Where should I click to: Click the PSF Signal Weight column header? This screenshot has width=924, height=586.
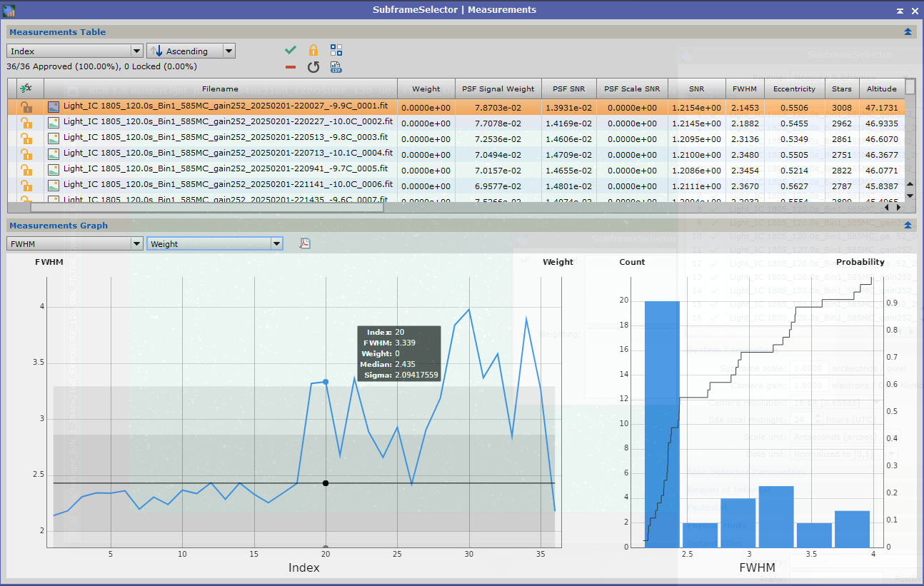498,89
